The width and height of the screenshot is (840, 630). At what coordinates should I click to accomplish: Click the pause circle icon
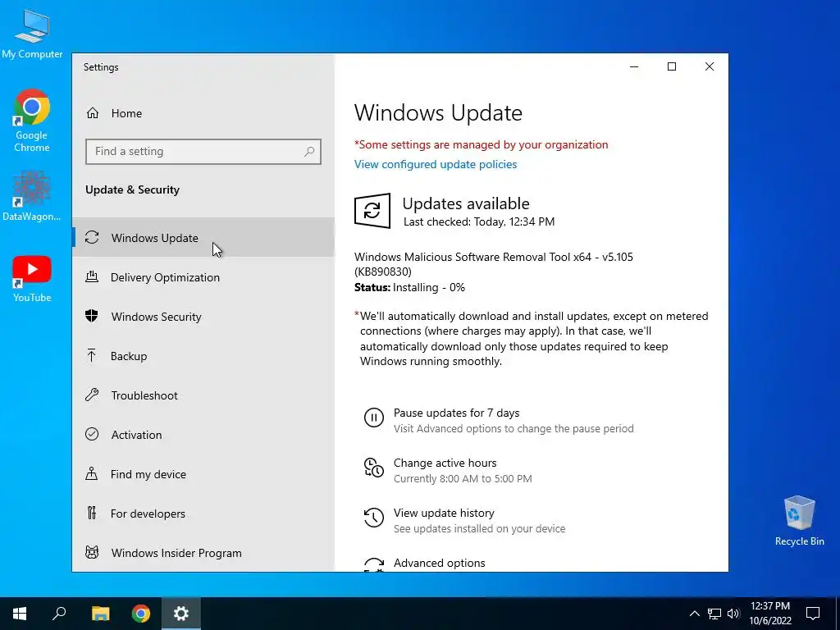click(374, 418)
